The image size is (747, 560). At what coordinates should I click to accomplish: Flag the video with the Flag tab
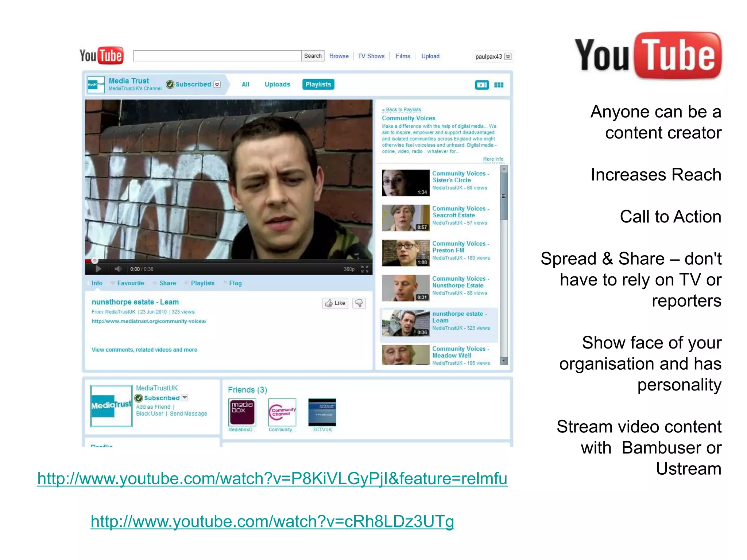click(235, 283)
